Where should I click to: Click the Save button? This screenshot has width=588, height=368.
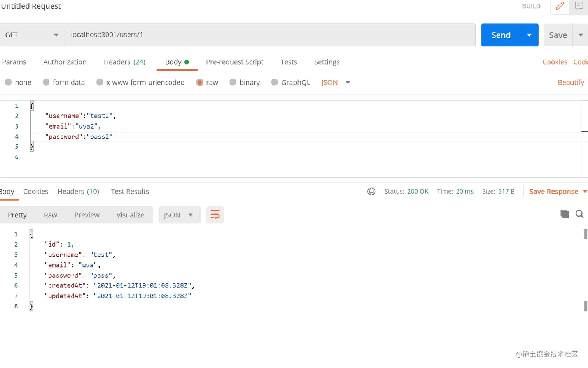point(558,35)
